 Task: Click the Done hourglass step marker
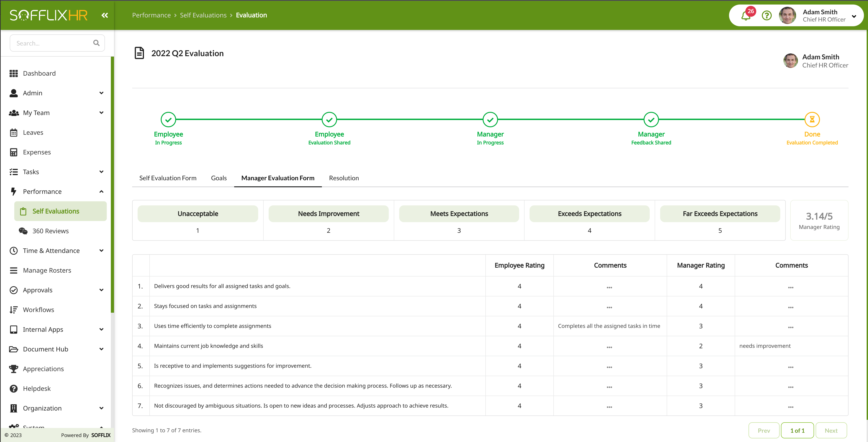point(812,120)
